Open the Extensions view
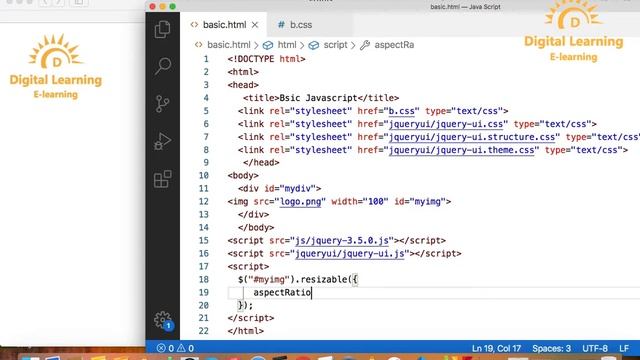 (x=162, y=179)
